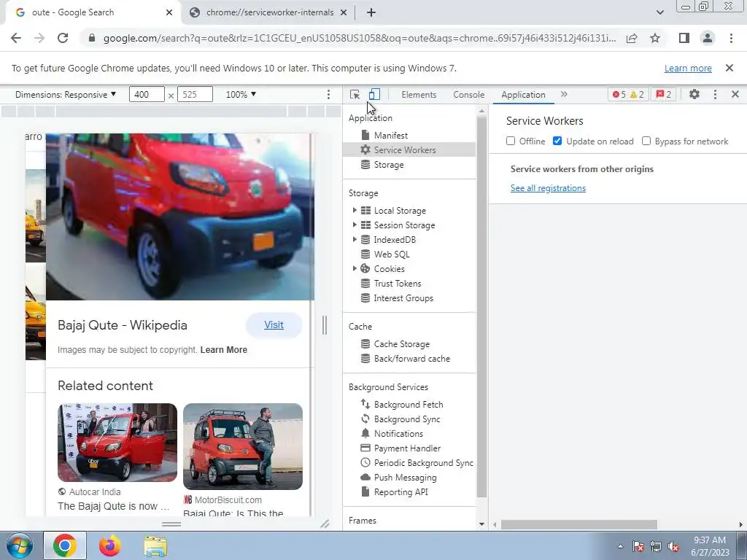Close the serviceworker-internals tab
Screen dimensions: 747x560
pyautogui.click(x=344, y=13)
